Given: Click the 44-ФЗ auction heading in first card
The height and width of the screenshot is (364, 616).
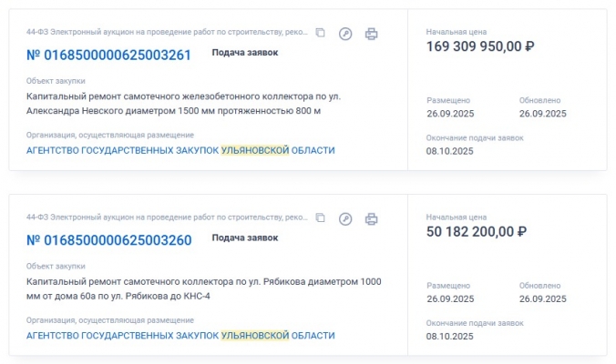Looking at the screenshot, I should pos(168,33).
